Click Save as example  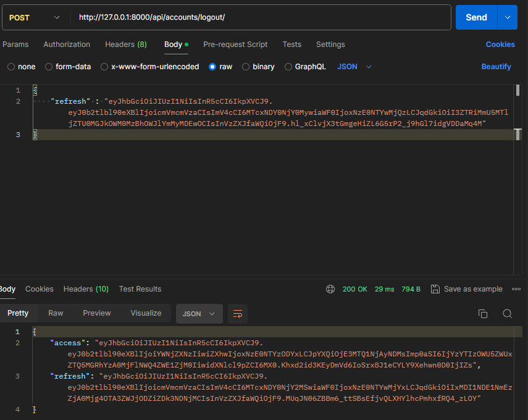[473, 289]
